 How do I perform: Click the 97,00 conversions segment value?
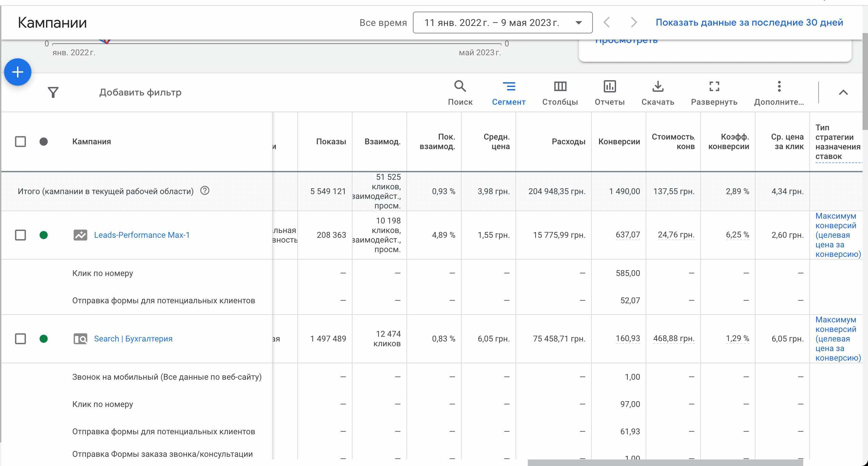coord(630,404)
